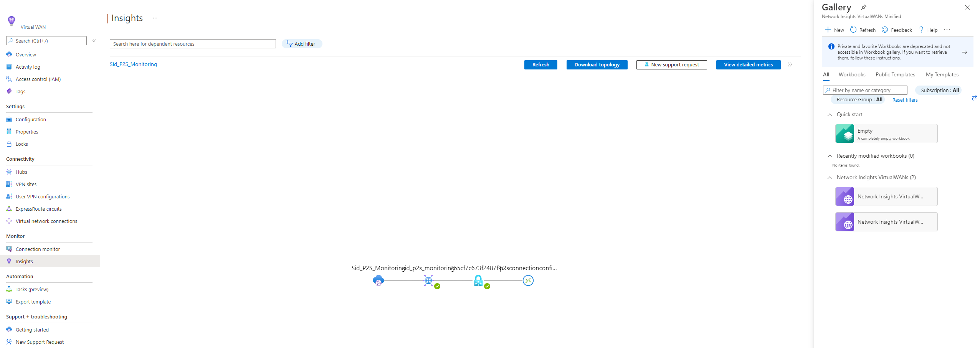Click the P2S connection config node
This screenshot has width=980, height=348.
[x=528, y=280]
